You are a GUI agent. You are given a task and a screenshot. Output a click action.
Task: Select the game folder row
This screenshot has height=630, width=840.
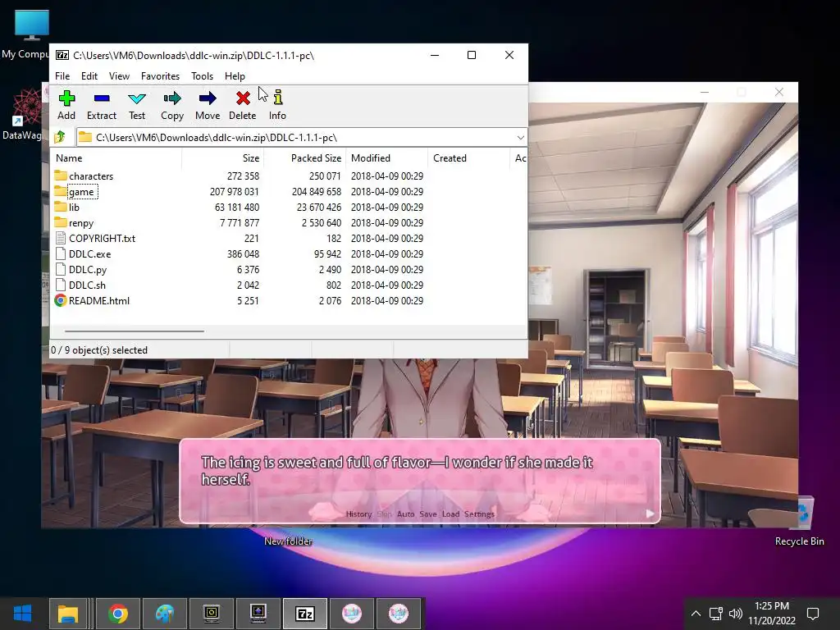click(290, 192)
